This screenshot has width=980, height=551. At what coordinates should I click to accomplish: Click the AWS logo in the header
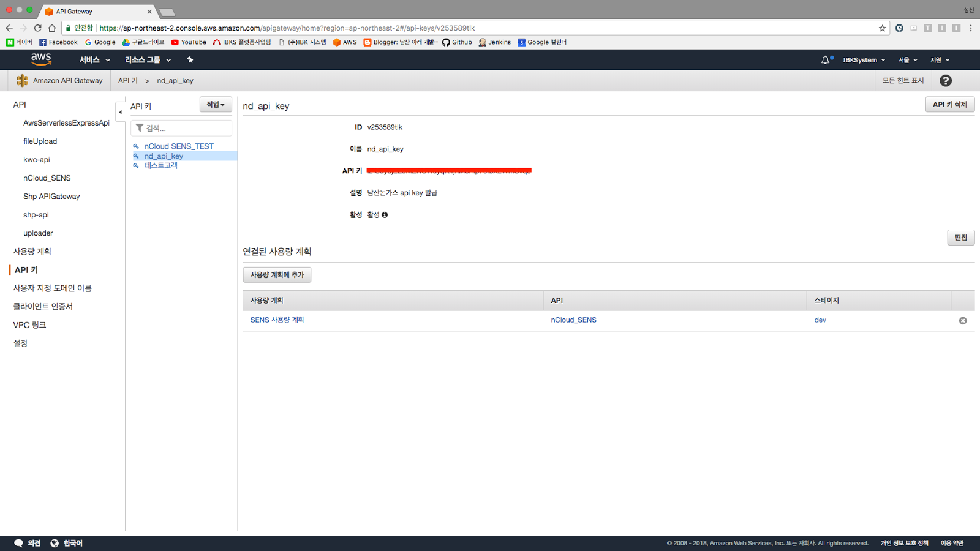click(41, 59)
